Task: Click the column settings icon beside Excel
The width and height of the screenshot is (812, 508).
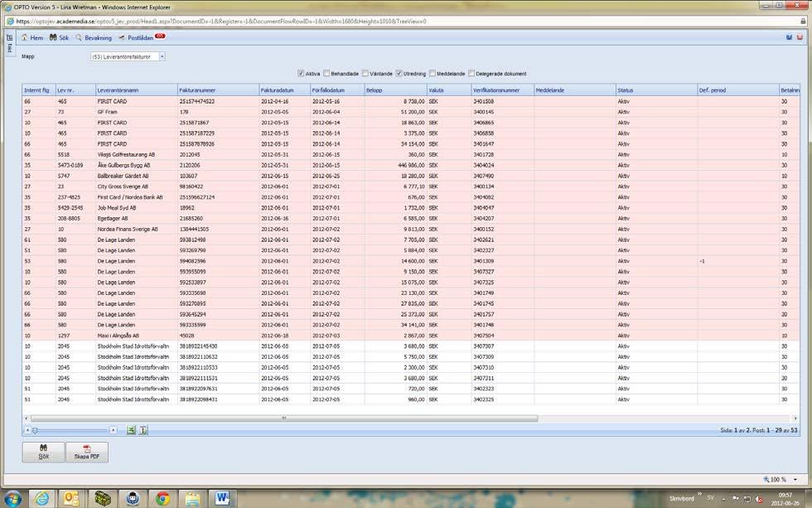Action: click(143, 430)
